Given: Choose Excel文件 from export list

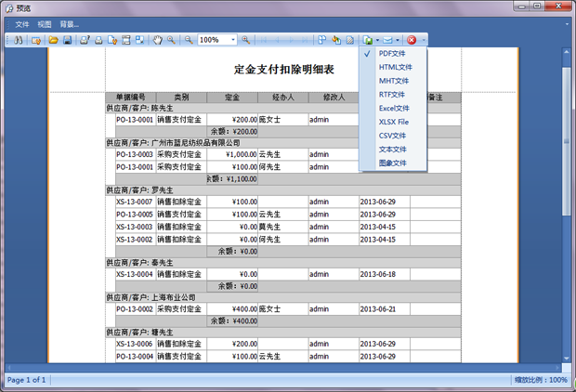Looking at the screenshot, I should [x=393, y=109].
